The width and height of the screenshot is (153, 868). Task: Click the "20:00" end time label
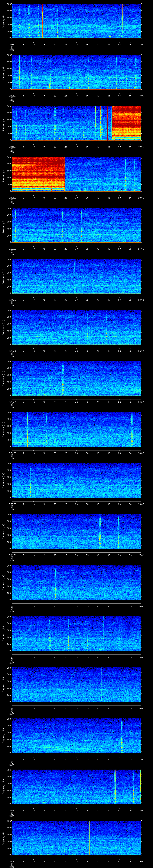point(141,198)
